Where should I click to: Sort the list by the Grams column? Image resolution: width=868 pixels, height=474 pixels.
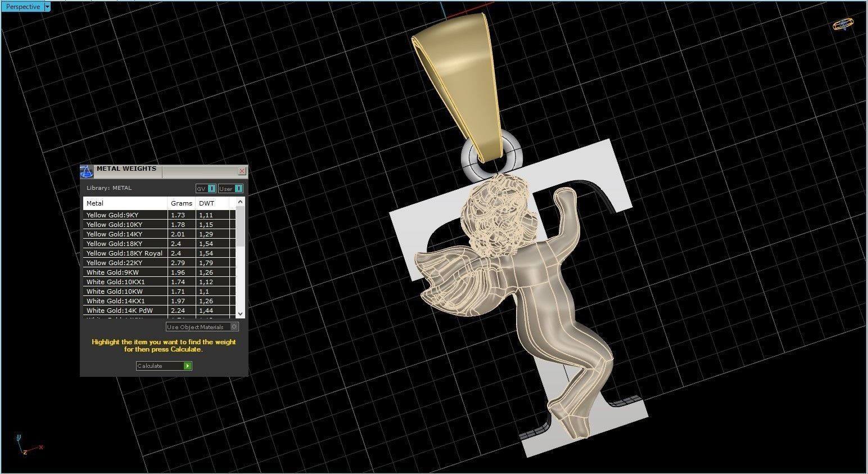tap(181, 203)
